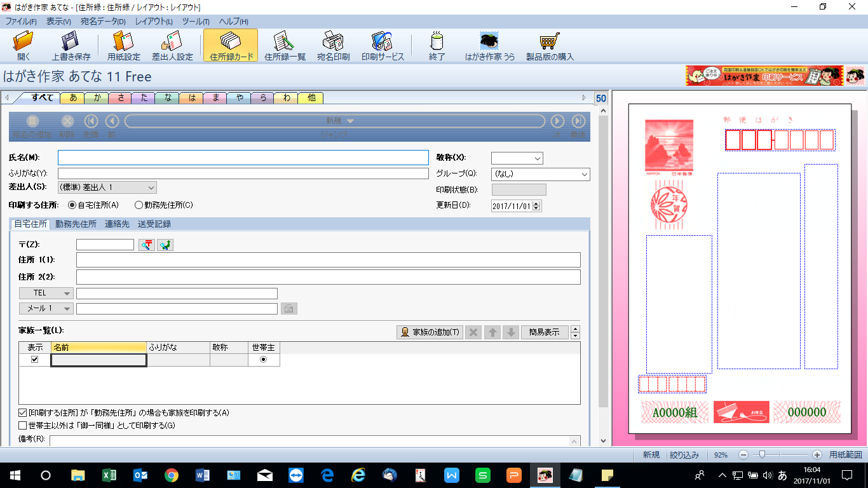Open the メール 1 type dropdown
868x488 pixels.
click(46, 309)
